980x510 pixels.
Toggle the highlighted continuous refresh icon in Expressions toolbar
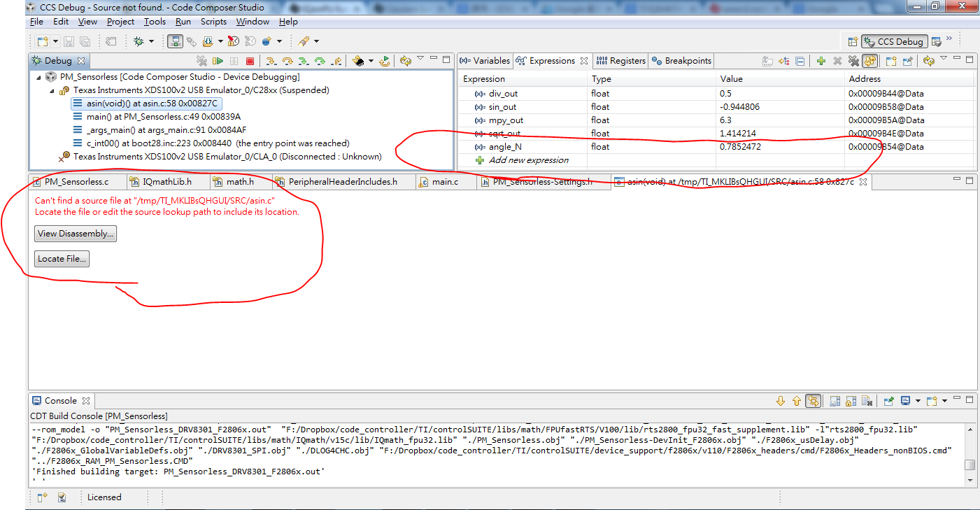click(x=869, y=61)
